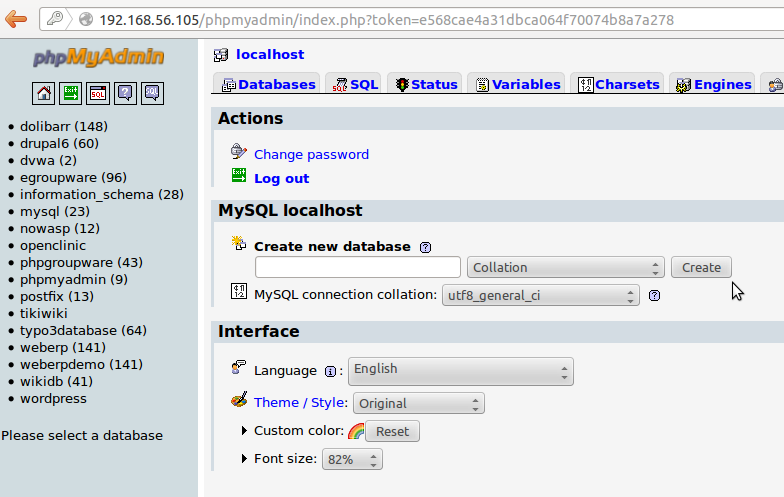Open the Language dropdown showing English
Image resolution: width=784 pixels, height=497 pixels.
pos(461,370)
